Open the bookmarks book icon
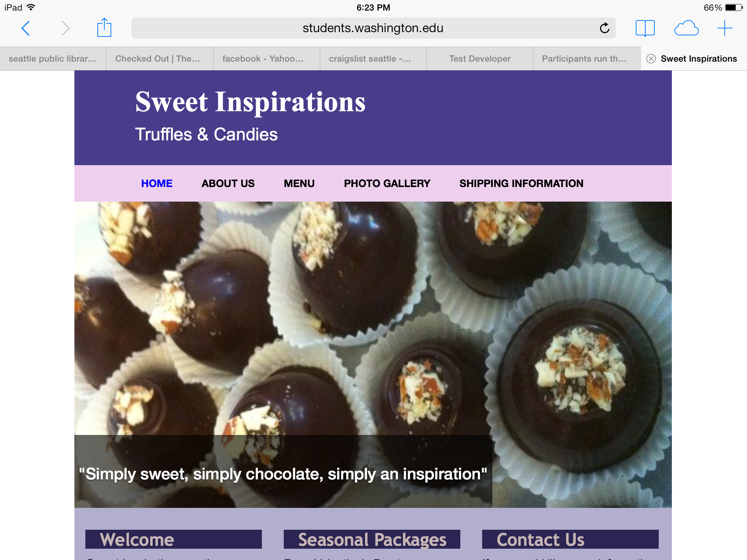 (645, 28)
